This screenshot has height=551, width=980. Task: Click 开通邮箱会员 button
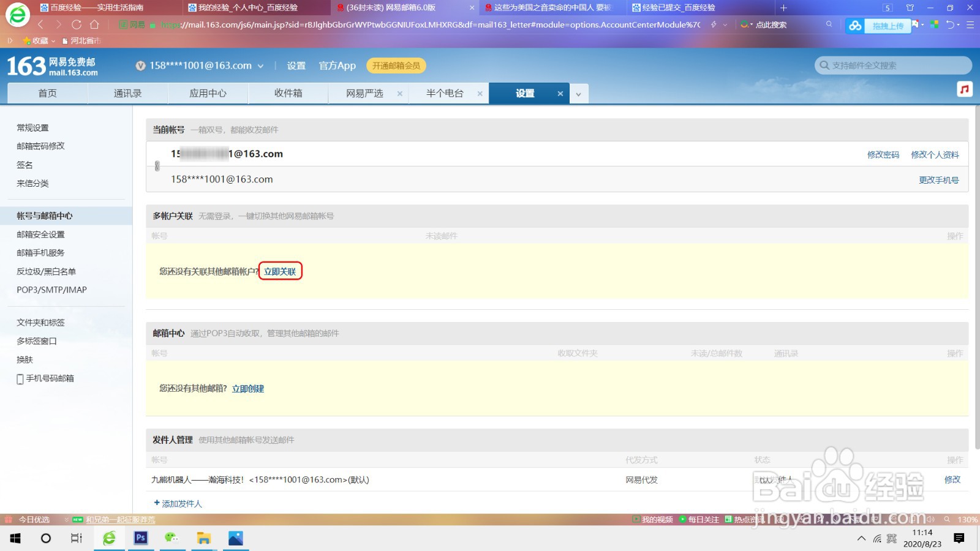point(396,66)
